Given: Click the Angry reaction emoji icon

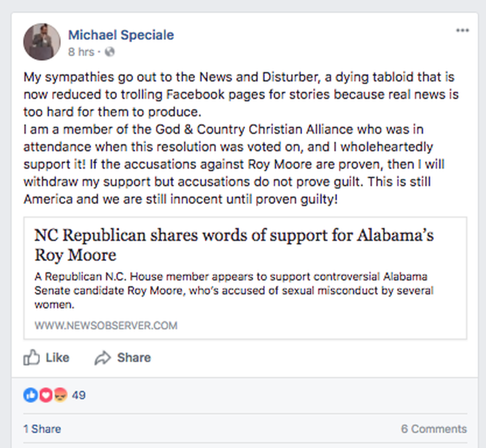Looking at the screenshot, I should click(60, 395).
